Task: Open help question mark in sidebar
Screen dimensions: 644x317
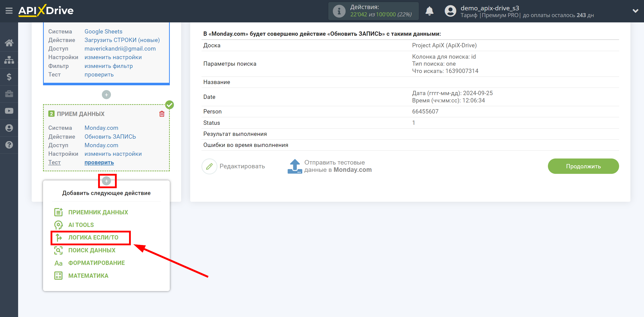Action: coord(9,145)
